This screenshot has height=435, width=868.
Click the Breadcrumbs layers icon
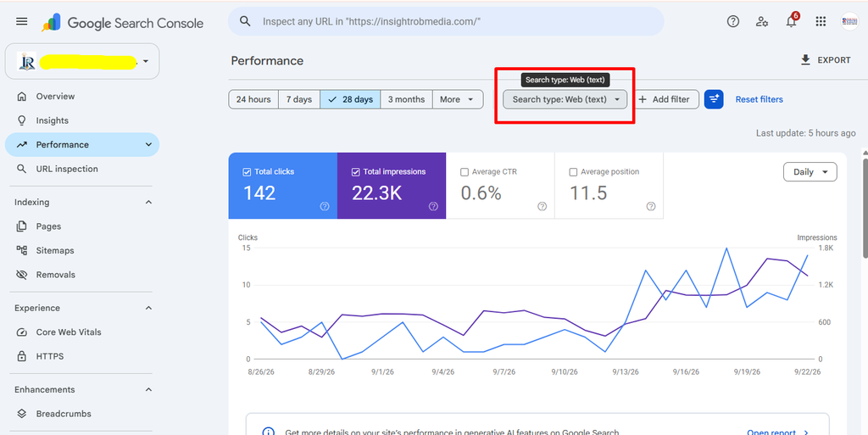click(x=21, y=414)
